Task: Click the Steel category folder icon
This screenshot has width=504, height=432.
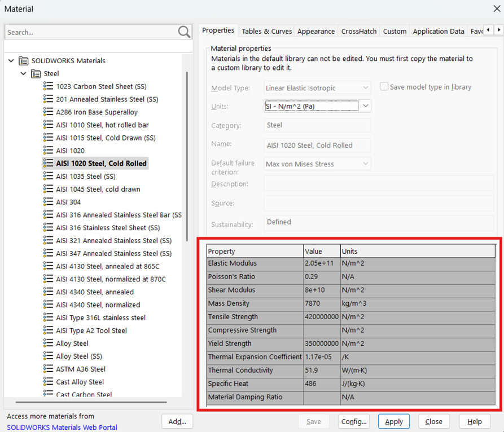Action: pyautogui.click(x=36, y=73)
